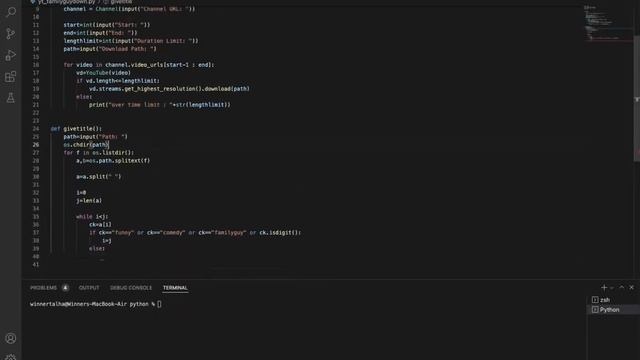
Task: Click line number 37 in gutter
Action: [x=36, y=233]
